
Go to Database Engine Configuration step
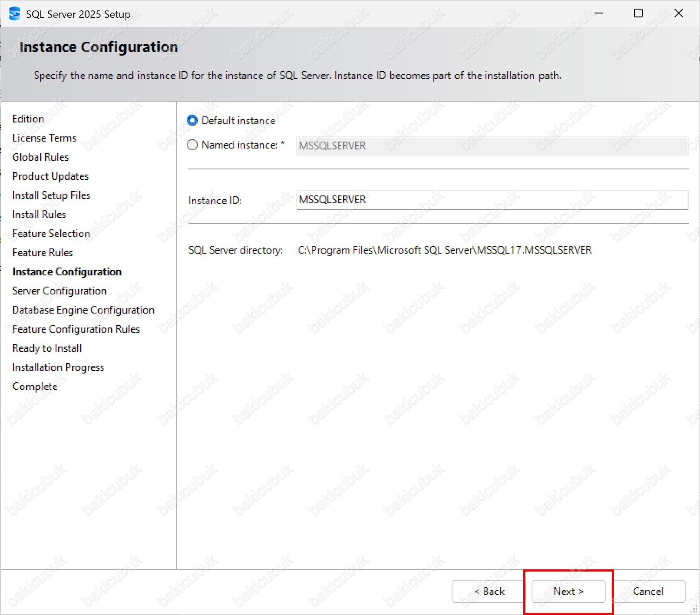click(83, 310)
